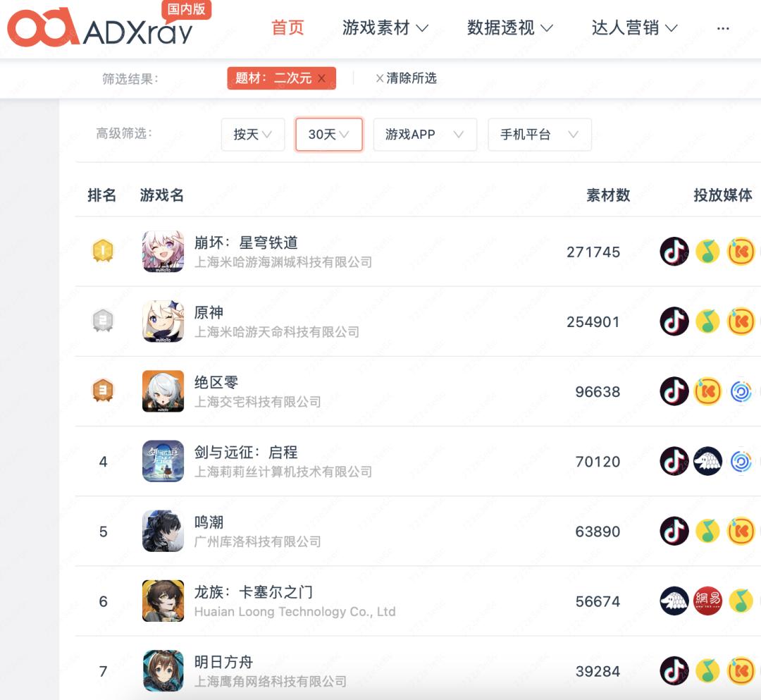
Task: Open the 数据透视 menu
Action: click(x=510, y=27)
